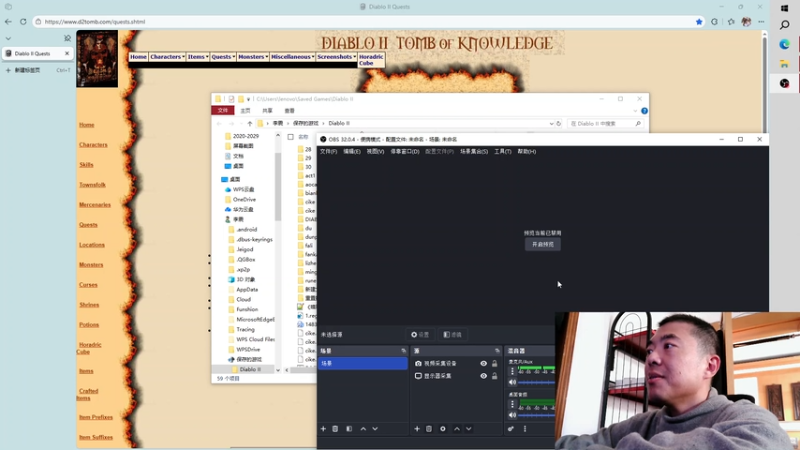800x450 pixels.
Task: Mute the Mic/Aux audio channel
Action: [x=512, y=382]
